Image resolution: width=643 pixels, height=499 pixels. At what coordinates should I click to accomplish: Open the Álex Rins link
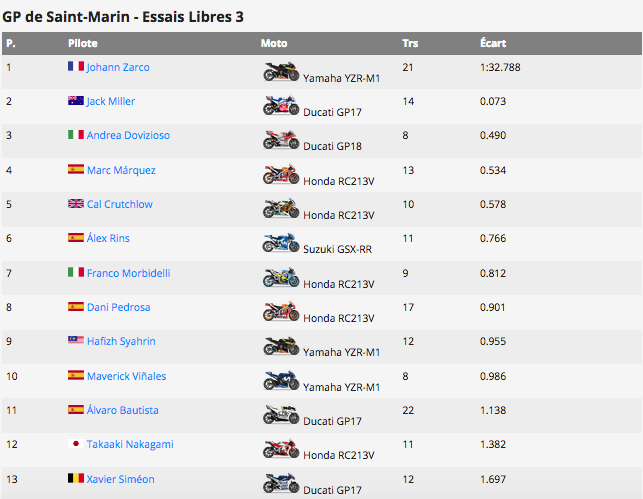pyautogui.click(x=108, y=238)
